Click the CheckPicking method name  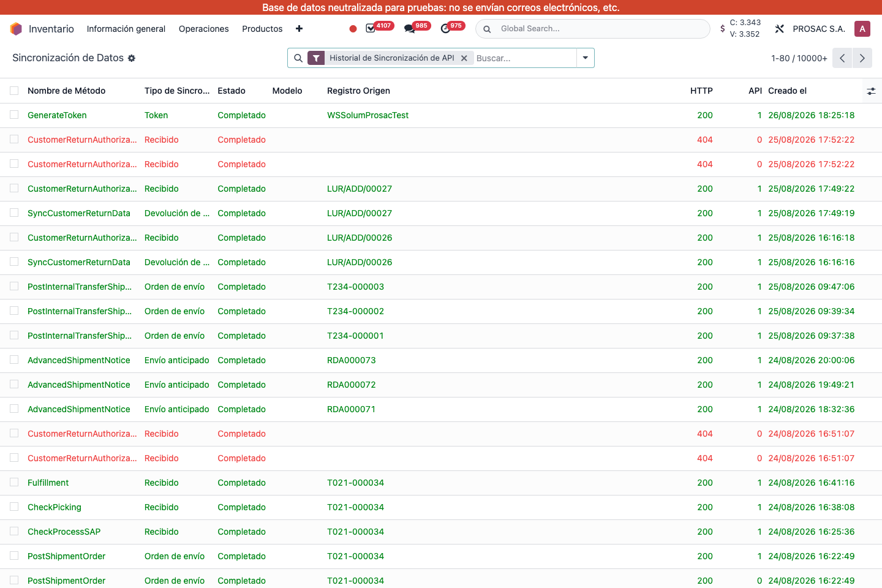pyautogui.click(x=54, y=507)
